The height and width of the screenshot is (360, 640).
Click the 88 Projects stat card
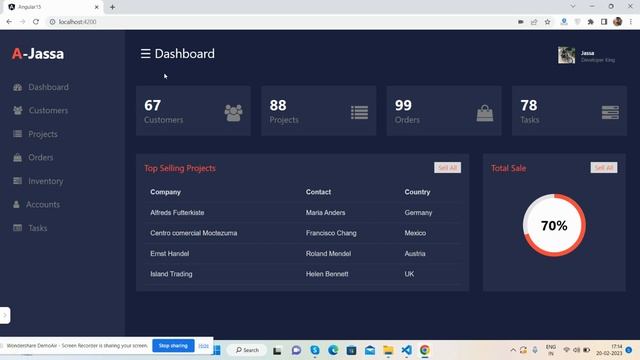(x=319, y=111)
